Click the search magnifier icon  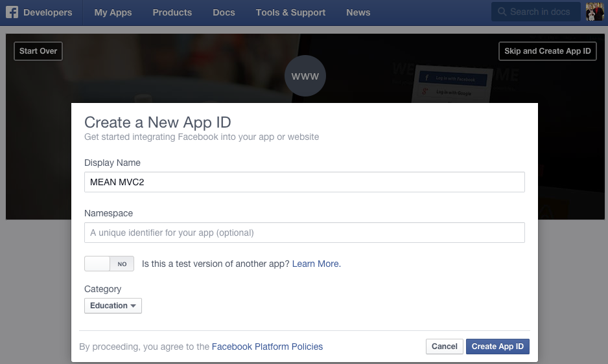502,12
